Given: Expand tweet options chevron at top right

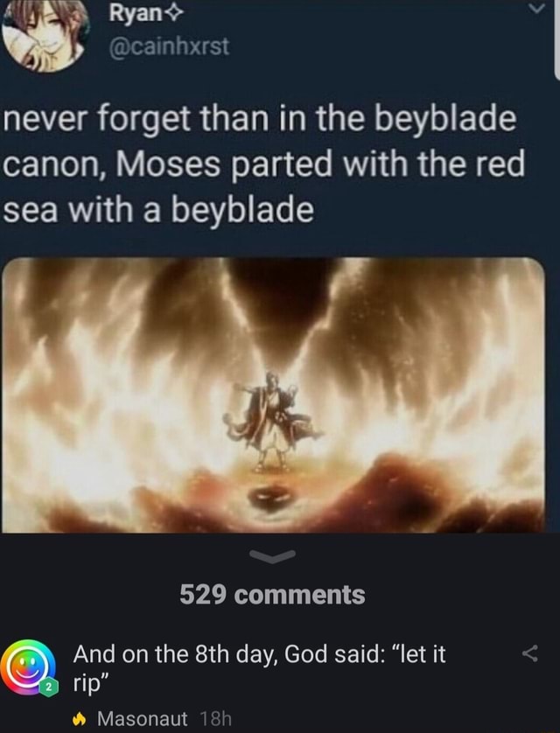Looking at the screenshot, I should (537, 8).
